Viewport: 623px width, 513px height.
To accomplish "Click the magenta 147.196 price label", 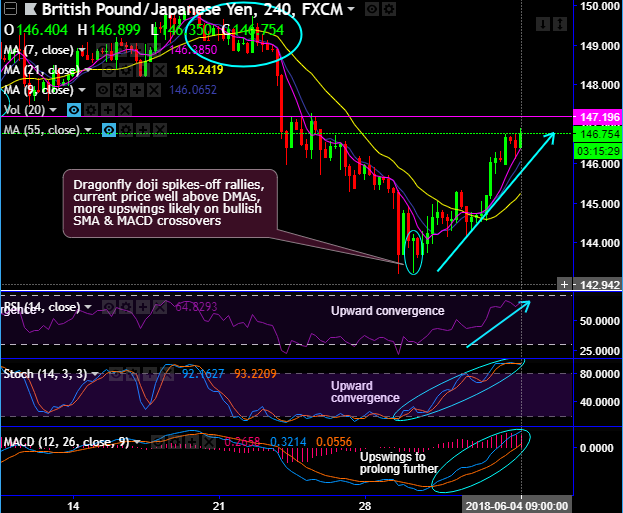I will coord(598,117).
